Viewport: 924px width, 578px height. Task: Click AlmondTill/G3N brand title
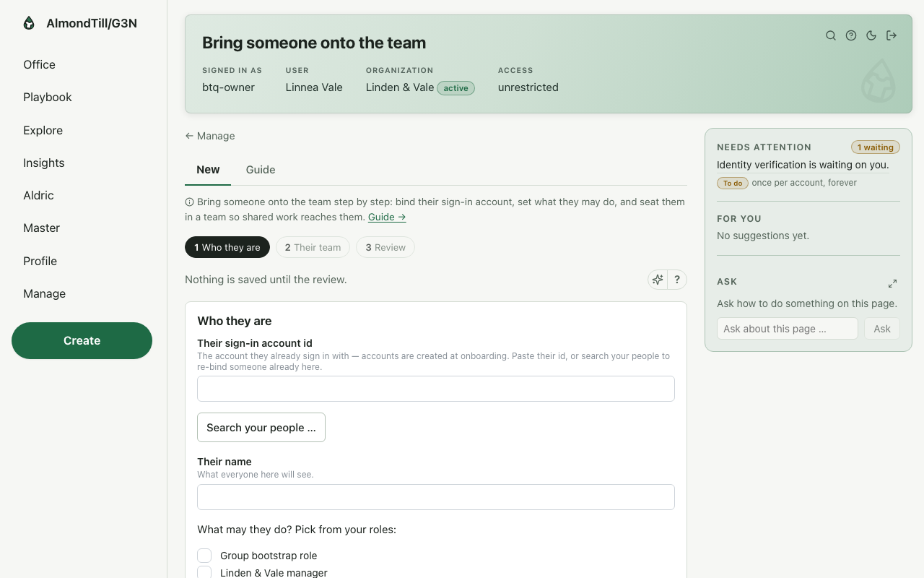(x=92, y=23)
